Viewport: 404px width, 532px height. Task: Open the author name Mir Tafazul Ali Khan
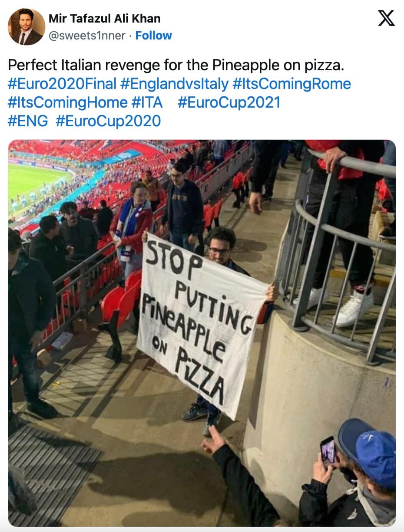pyautogui.click(x=104, y=19)
